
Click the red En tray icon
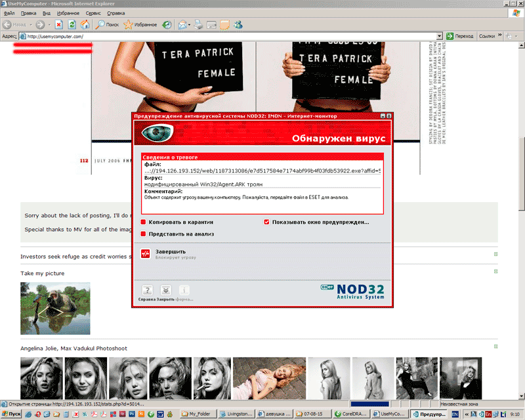pos(488,414)
